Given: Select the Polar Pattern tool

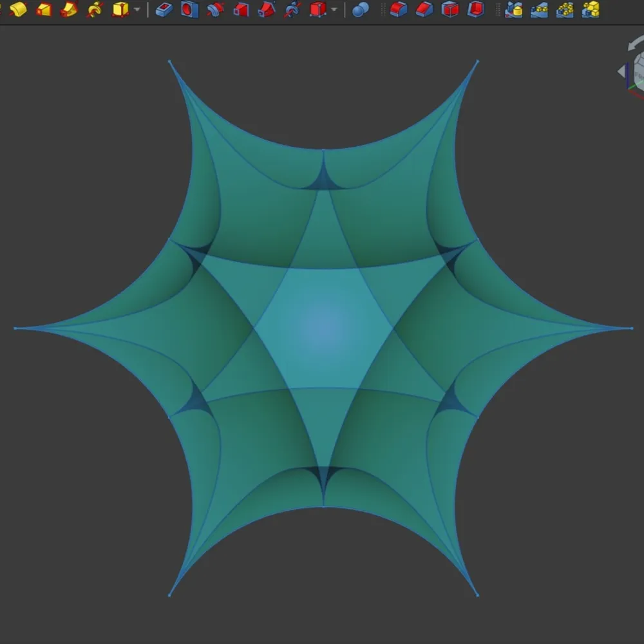Looking at the screenshot, I should (x=565, y=9).
